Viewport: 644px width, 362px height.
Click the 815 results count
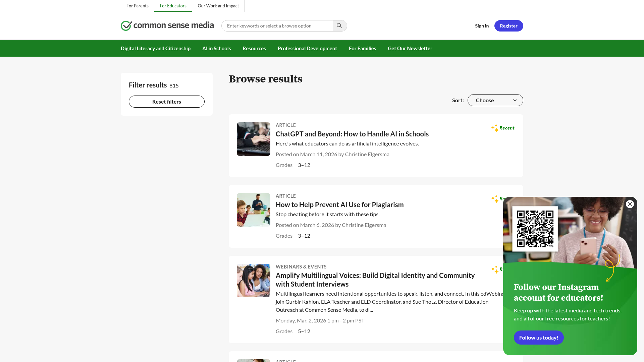174,85
